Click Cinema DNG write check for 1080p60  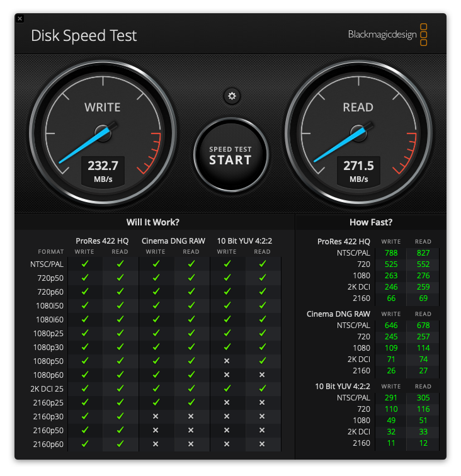pos(156,375)
